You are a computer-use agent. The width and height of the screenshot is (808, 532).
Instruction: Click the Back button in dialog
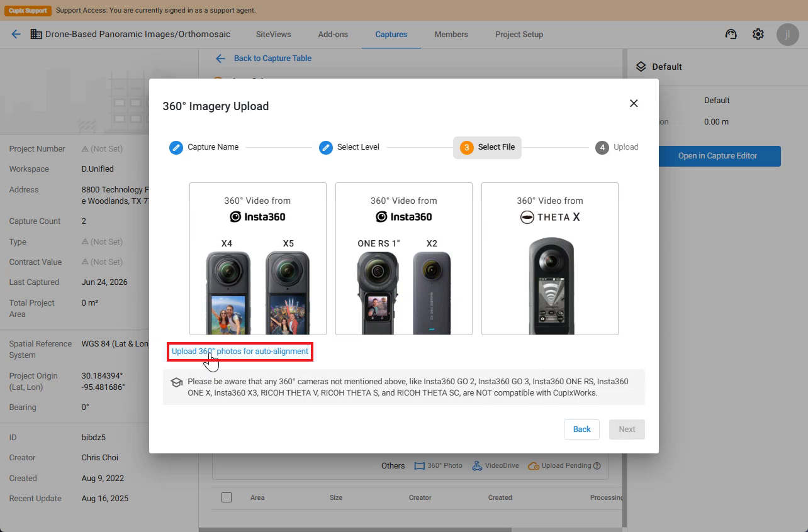(582, 429)
